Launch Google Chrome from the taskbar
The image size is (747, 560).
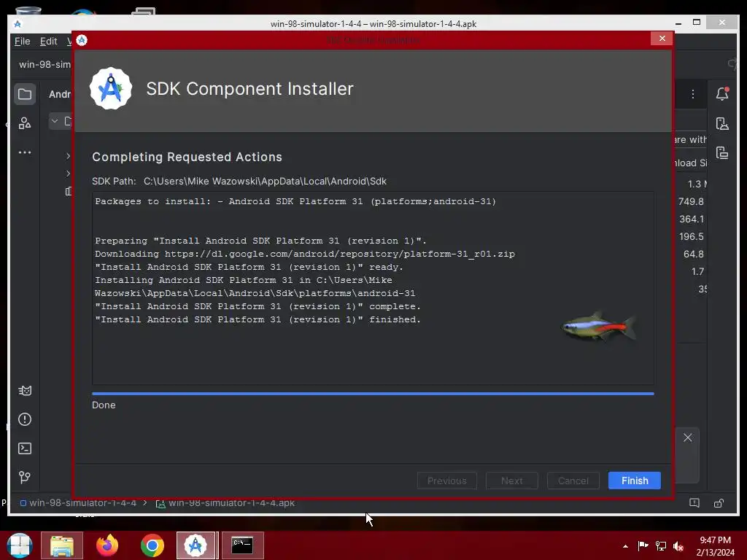pos(152,545)
